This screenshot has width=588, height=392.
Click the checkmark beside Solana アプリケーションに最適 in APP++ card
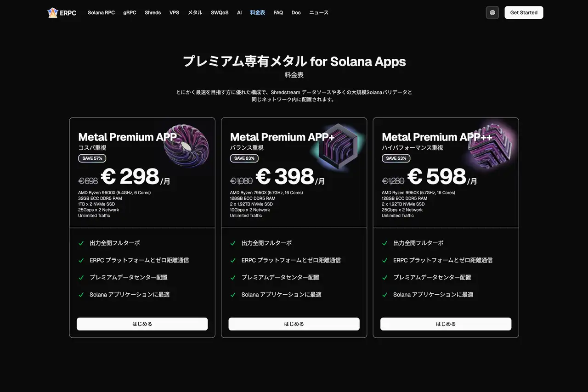pyautogui.click(x=384, y=294)
